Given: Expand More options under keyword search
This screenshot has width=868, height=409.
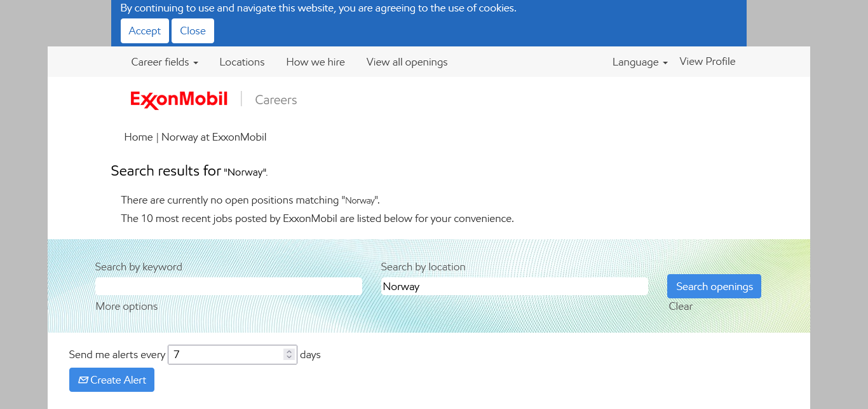Looking at the screenshot, I should click(x=126, y=306).
